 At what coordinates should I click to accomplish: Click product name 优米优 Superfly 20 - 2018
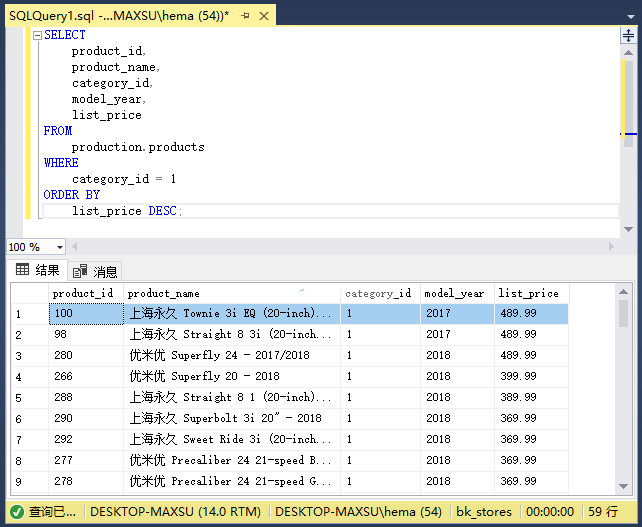click(232, 377)
